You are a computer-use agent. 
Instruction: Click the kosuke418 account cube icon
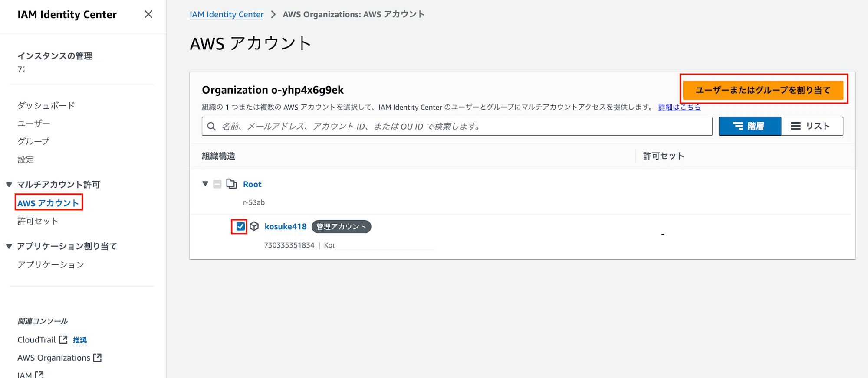click(x=254, y=226)
